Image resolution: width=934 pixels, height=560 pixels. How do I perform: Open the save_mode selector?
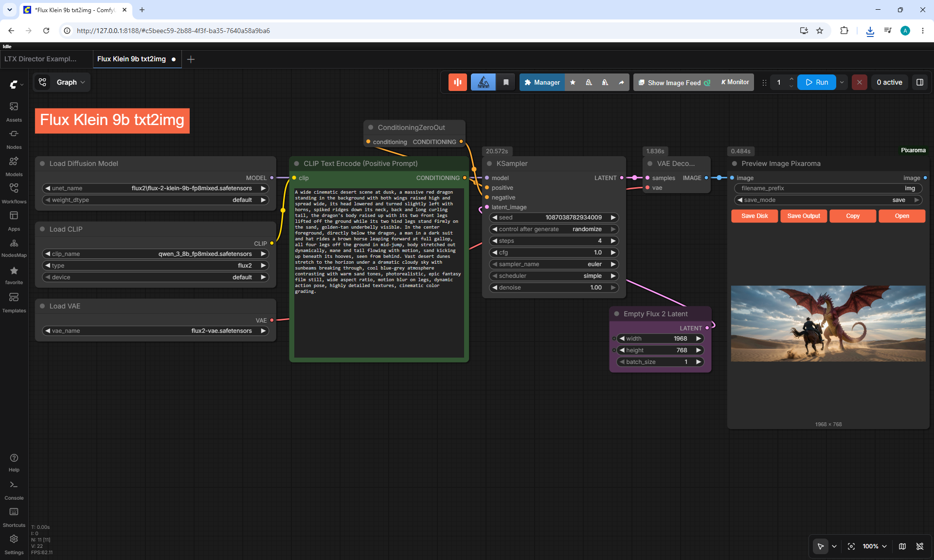[x=828, y=200]
